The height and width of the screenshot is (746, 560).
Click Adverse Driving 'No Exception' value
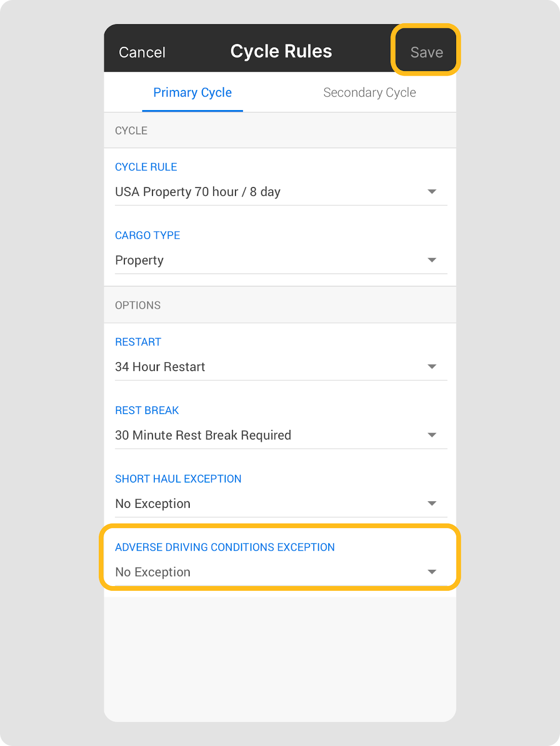[153, 572]
